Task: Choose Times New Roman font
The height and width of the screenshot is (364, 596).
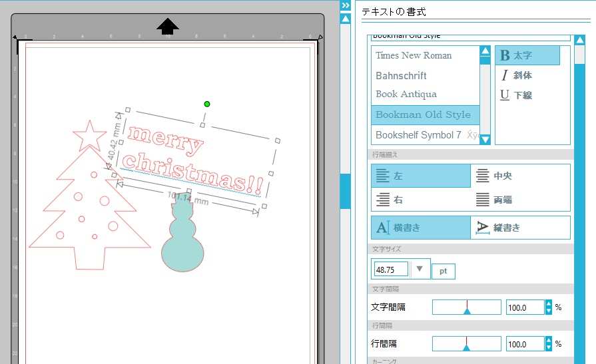Action: (x=414, y=56)
